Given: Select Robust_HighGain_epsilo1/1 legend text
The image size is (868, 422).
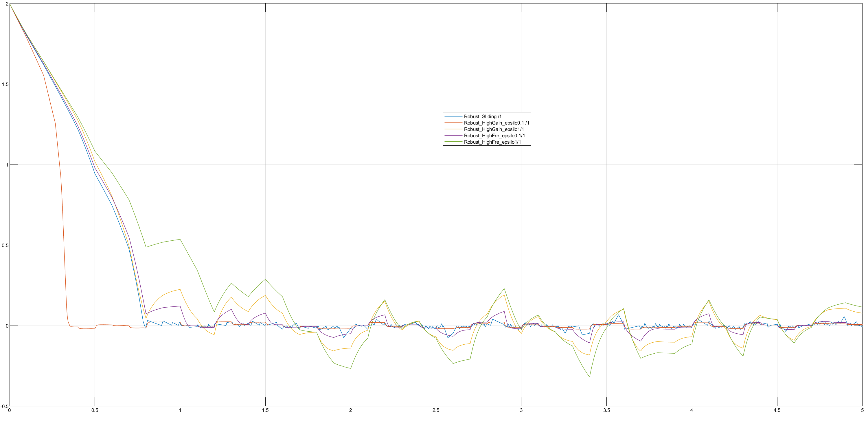Looking at the screenshot, I should pos(494,129).
